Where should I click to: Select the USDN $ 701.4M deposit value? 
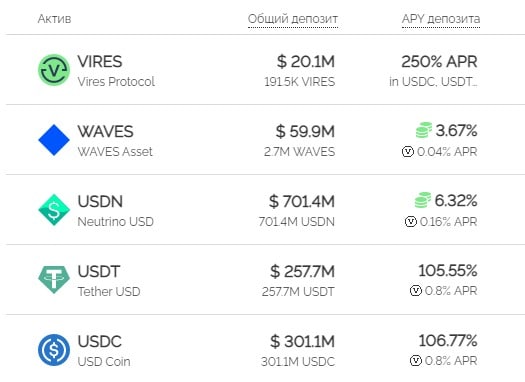point(302,202)
